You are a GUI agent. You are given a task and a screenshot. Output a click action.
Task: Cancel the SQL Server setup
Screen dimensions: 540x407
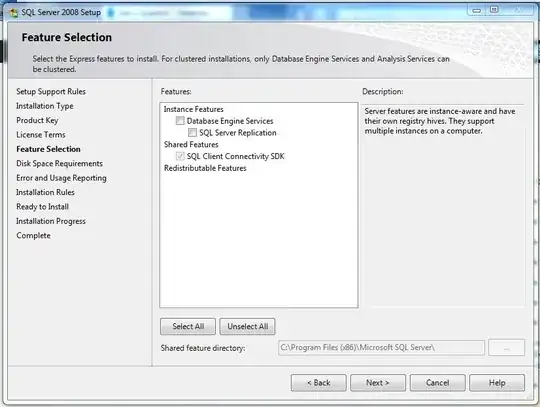click(437, 383)
